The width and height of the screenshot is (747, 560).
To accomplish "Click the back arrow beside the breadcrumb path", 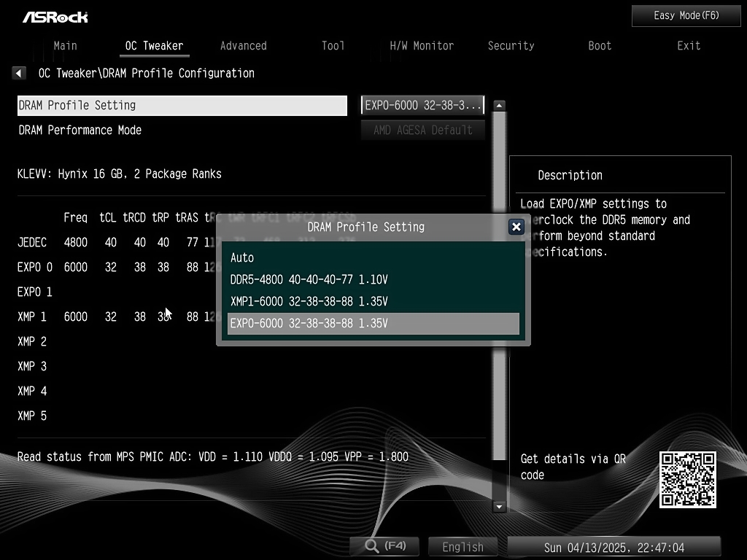I will (19, 73).
